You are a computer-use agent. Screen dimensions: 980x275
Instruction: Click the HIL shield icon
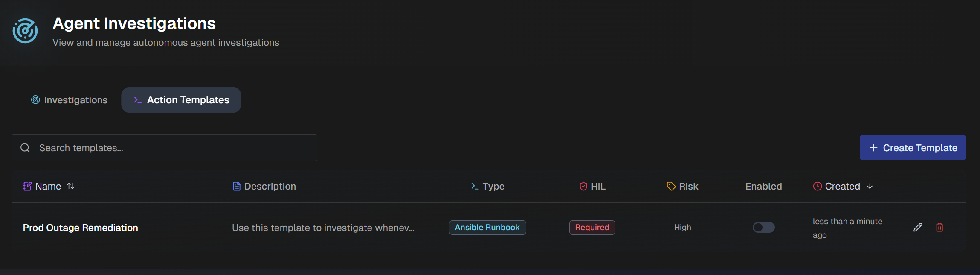[583, 186]
